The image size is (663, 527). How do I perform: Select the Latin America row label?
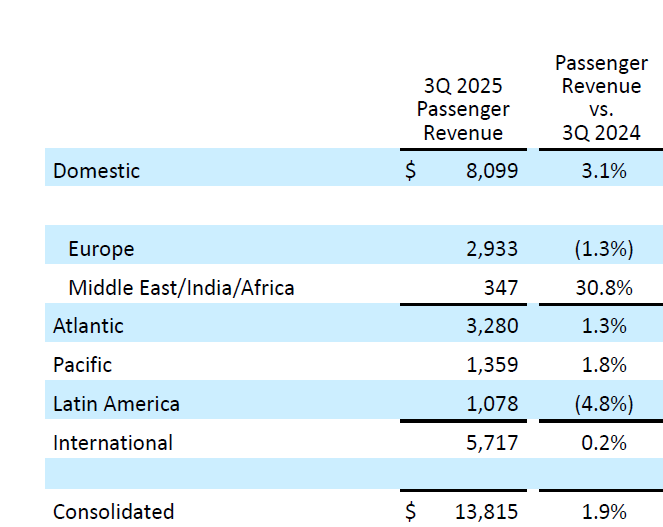pos(116,404)
